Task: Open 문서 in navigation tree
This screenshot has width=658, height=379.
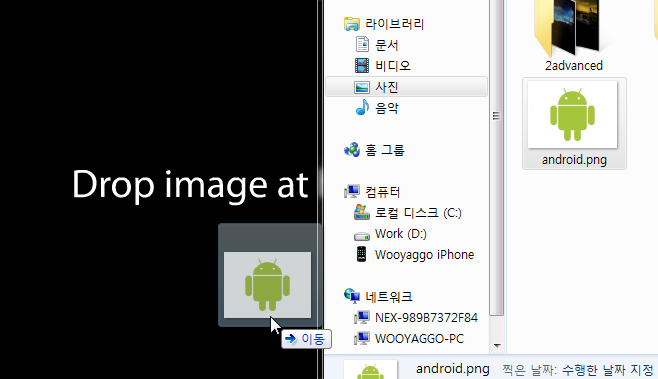Action: 386,45
